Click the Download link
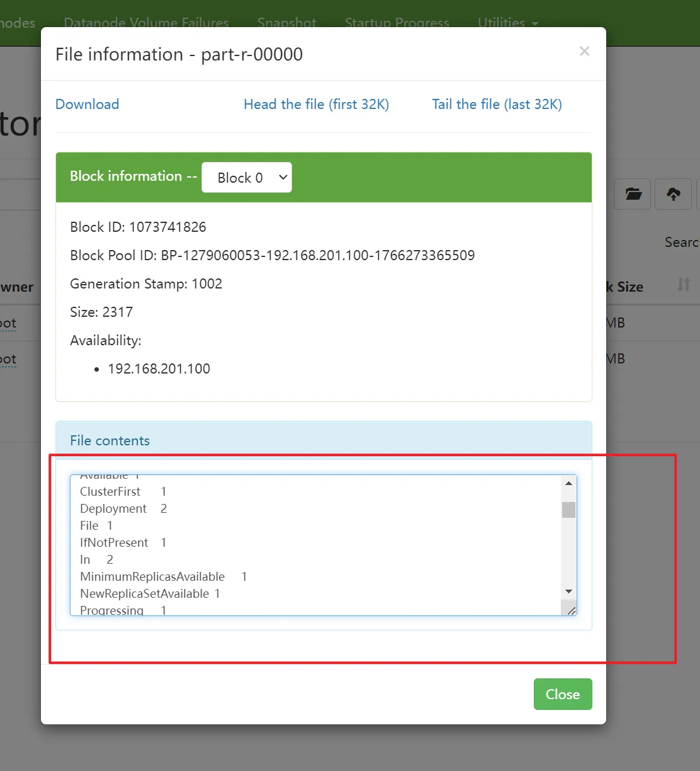700x771 pixels. (x=87, y=105)
